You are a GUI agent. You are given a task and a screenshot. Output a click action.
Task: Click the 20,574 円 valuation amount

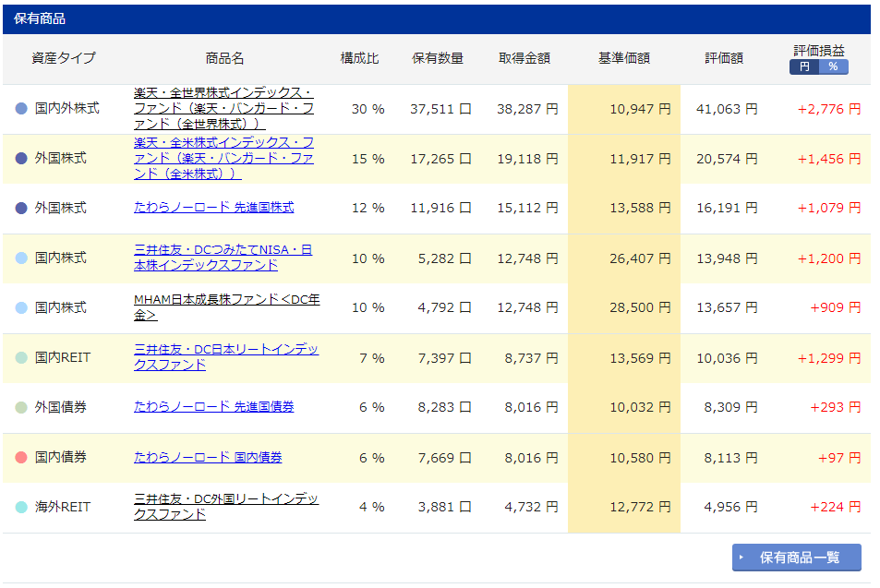[x=728, y=159]
